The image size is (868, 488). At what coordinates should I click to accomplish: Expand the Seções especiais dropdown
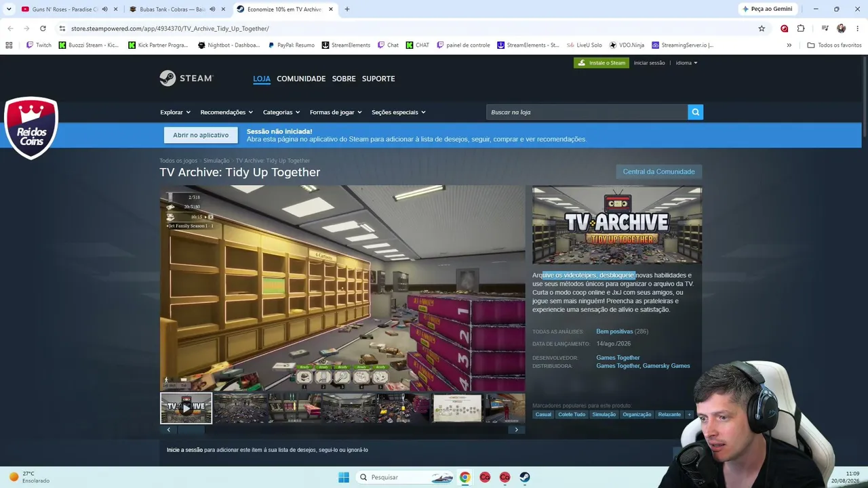point(399,112)
